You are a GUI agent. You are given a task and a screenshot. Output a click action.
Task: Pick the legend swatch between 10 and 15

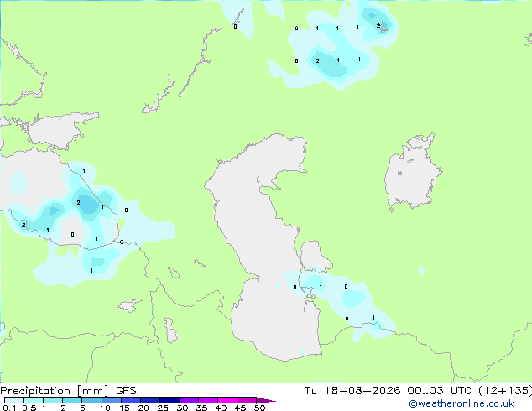[111, 400]
